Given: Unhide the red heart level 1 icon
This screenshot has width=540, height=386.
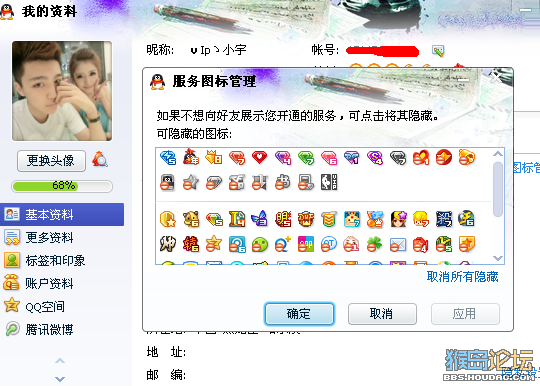Looking at the screenshot, I should tap(420, 157).
